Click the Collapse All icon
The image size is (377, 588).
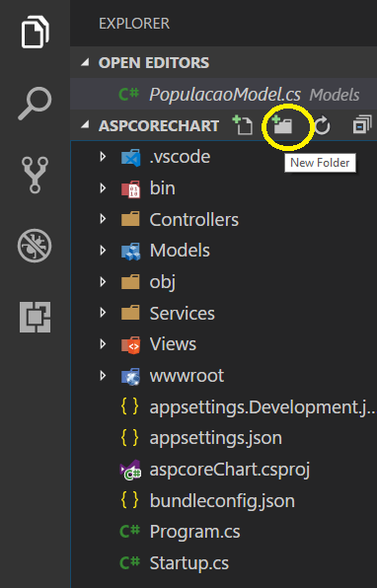362,125
